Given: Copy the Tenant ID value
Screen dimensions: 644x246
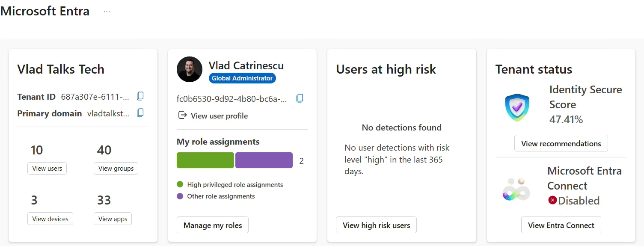Looking at the screenshot, I should point(140,96).
